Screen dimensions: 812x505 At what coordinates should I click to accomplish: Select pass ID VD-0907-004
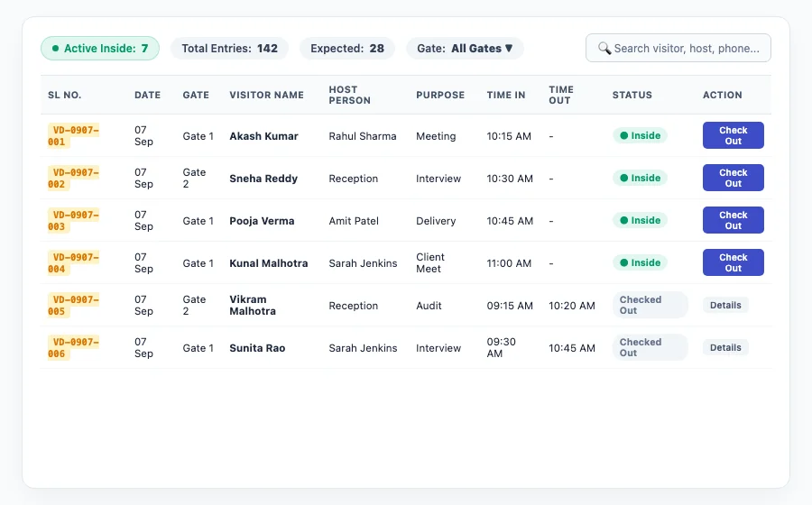coord(73,262)
